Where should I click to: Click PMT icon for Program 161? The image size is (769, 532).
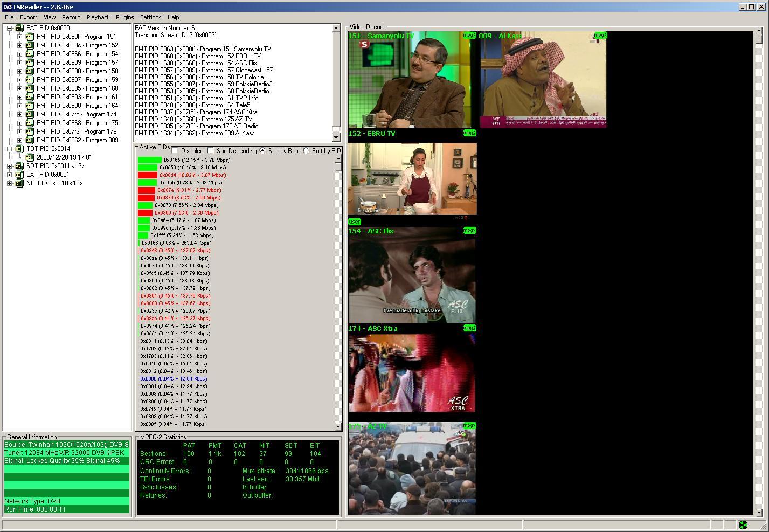pyautogui.click(x=30, y=97)
